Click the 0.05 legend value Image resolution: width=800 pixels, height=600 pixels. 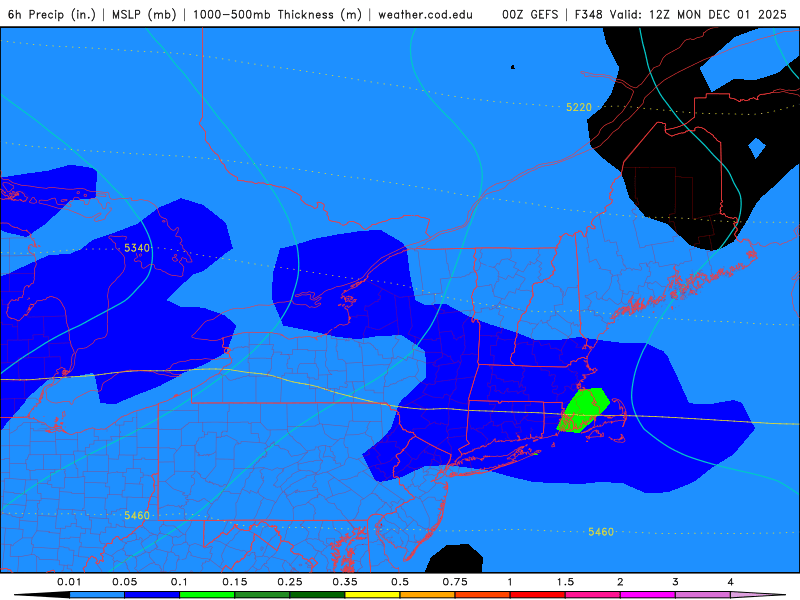pyautogui.click(x=124, y=582)
